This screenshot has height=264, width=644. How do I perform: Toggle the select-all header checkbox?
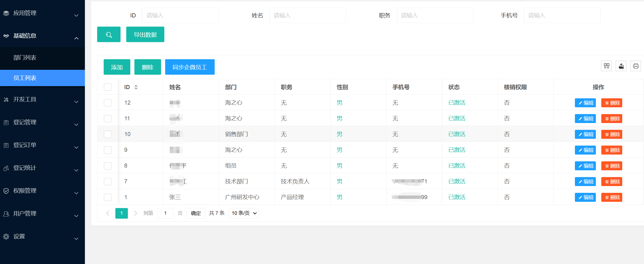coord(108,87)
